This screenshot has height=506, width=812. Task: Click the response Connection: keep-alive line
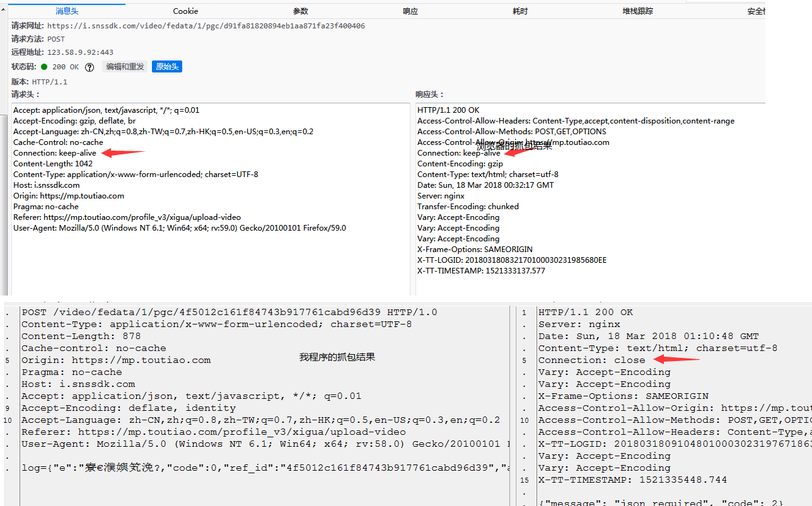point(459,153)
